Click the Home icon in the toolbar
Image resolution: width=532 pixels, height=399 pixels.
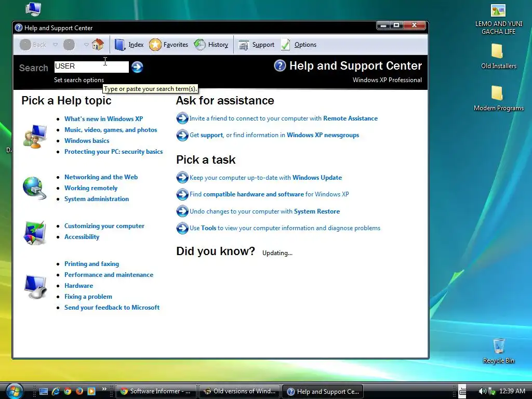(98, 45)
